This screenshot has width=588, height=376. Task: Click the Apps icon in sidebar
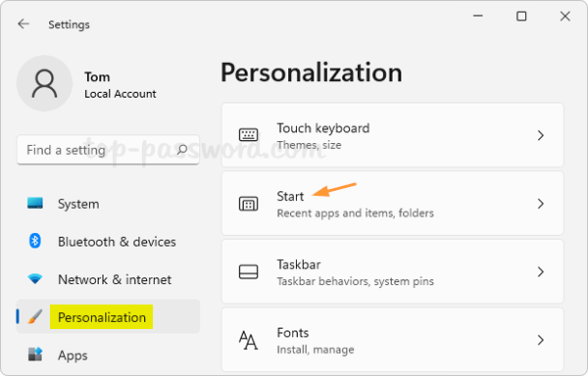click(x=35, y=354)
